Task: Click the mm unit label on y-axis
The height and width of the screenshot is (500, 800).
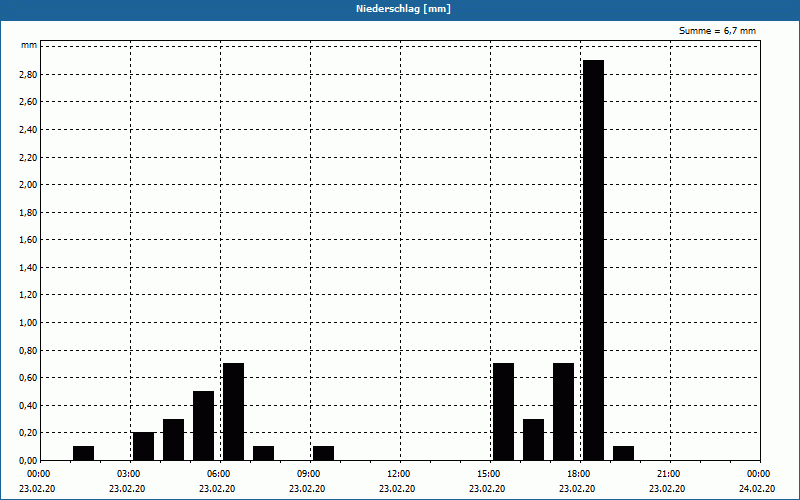Action: point(29,46)
